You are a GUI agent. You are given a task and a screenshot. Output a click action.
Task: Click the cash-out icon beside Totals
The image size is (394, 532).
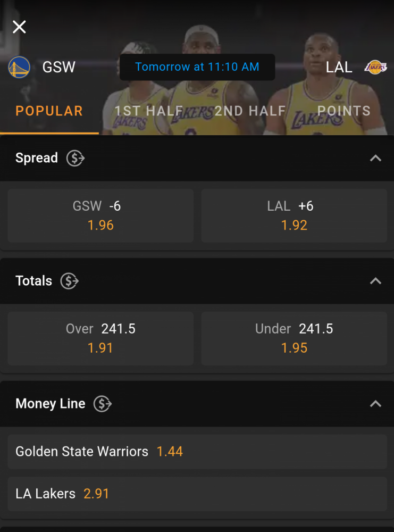pyautogui.click(x=70, y=281)
